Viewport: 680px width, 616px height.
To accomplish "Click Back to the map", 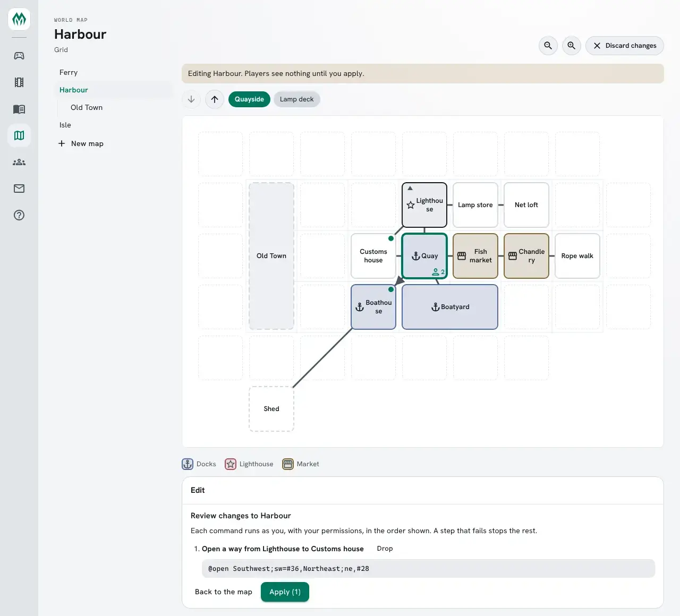I will 224,592.
